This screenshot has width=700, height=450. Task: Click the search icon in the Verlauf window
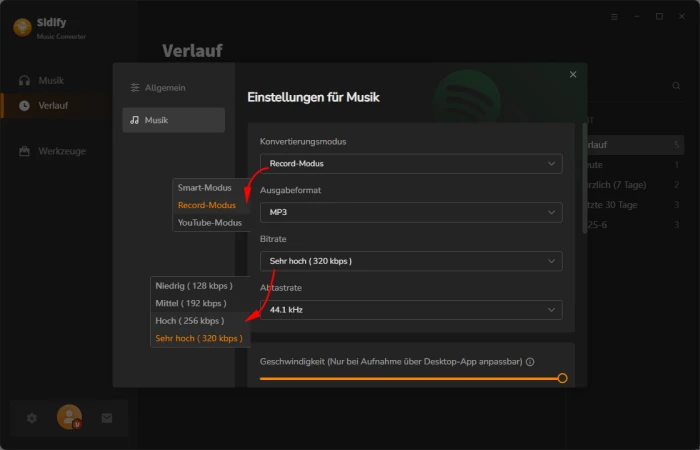[x=676, y=86]
